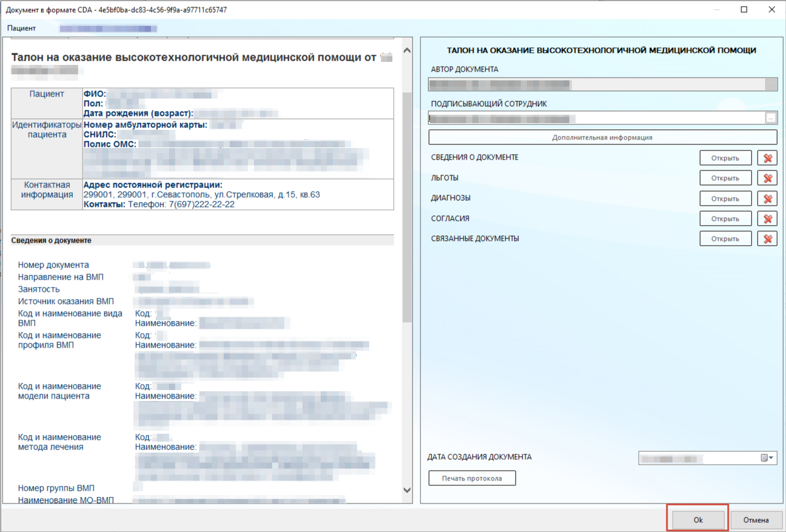The width and height of the screenshot is (786, 532).
Task: Click the Код и наименование модели пациента label
Action: 59,391
